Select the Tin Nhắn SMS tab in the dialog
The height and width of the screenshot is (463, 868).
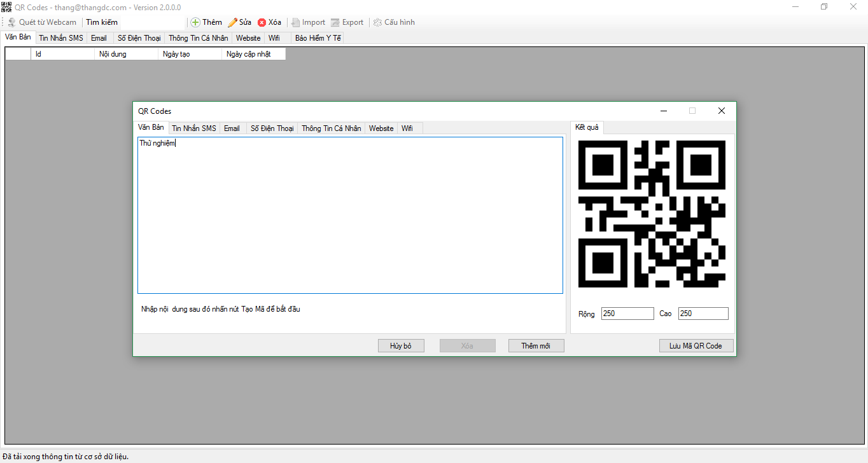point(193,128)
